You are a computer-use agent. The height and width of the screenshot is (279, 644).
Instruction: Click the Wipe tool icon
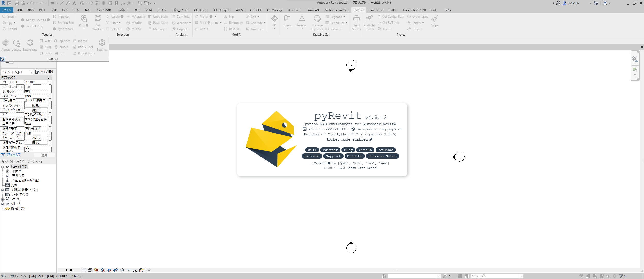coord(435,19)
